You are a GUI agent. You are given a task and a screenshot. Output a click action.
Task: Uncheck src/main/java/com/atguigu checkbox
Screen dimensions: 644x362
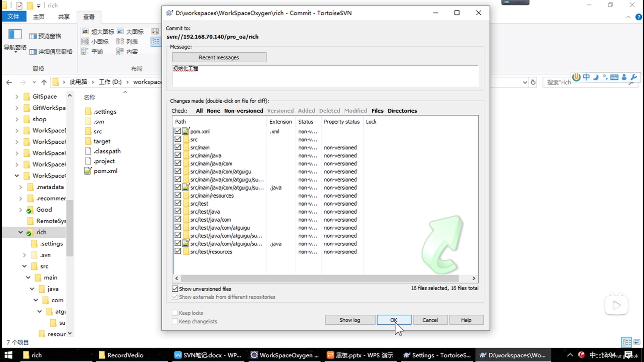point(178,171)
